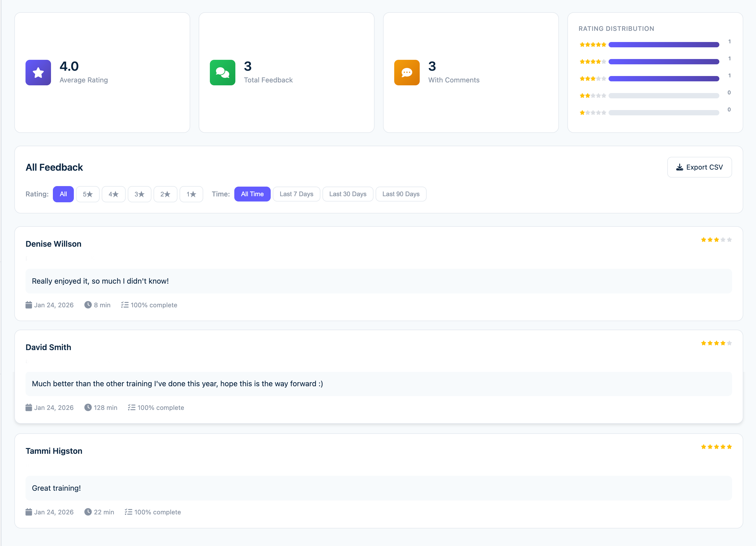756x546 pixels.
Task: Choose the Last 90 Days time filter
Action: [x=401, y=194]
